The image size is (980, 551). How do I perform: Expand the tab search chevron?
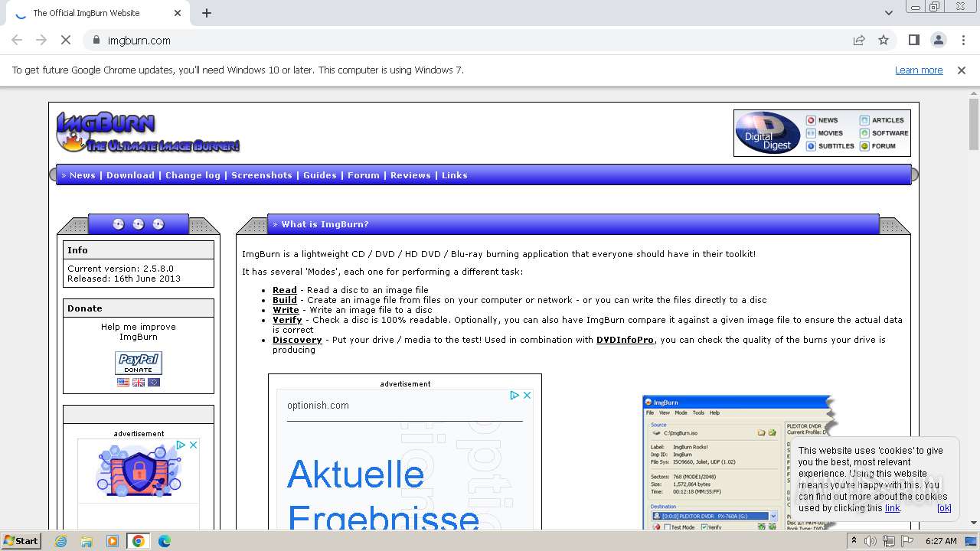[x=888, y=13]
